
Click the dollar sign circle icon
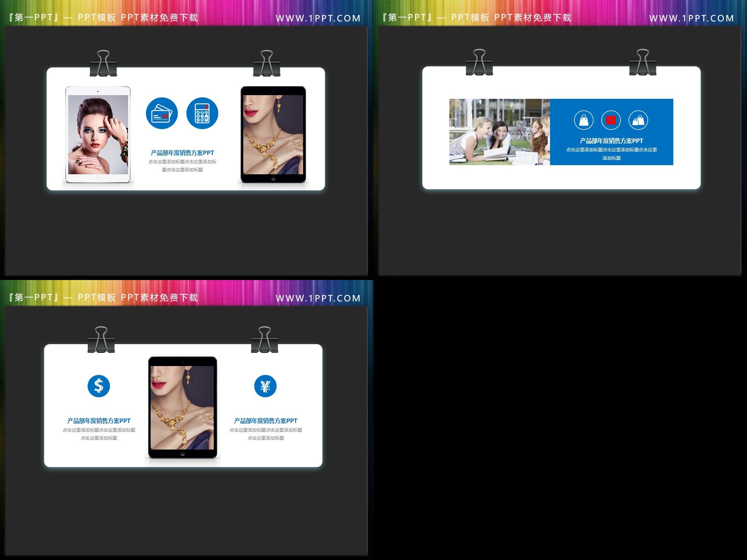click(x=98, y=386)
